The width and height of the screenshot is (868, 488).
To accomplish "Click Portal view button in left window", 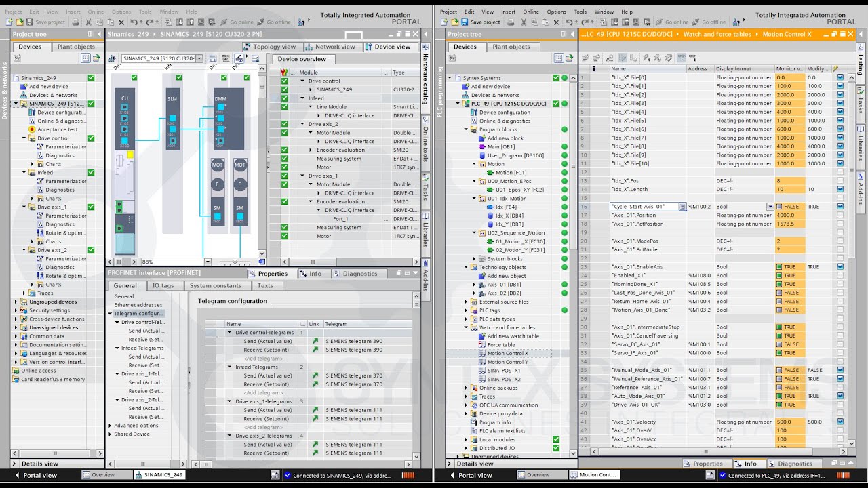I will point(35,475).
